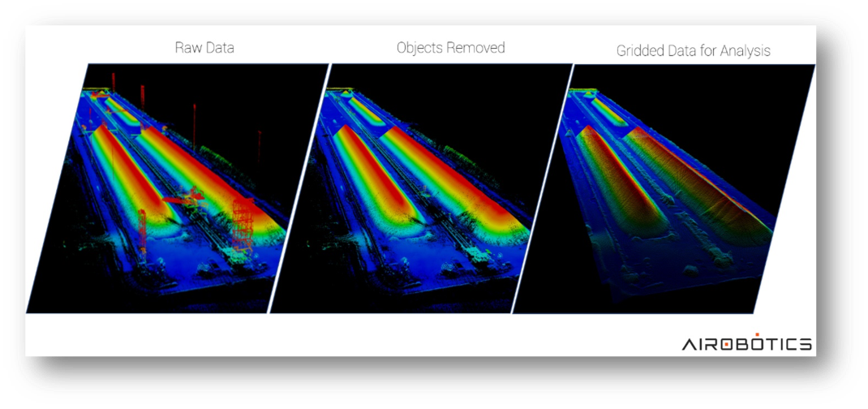Click the Objects Removed heading
Image resolution: width=868 pixels, height=409 pixels.
point(450,48)
